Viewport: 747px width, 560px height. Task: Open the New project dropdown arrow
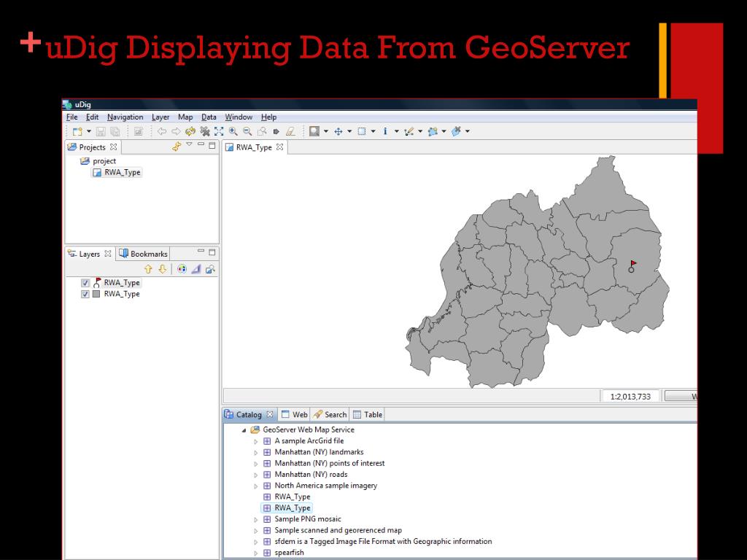[88, 131]
